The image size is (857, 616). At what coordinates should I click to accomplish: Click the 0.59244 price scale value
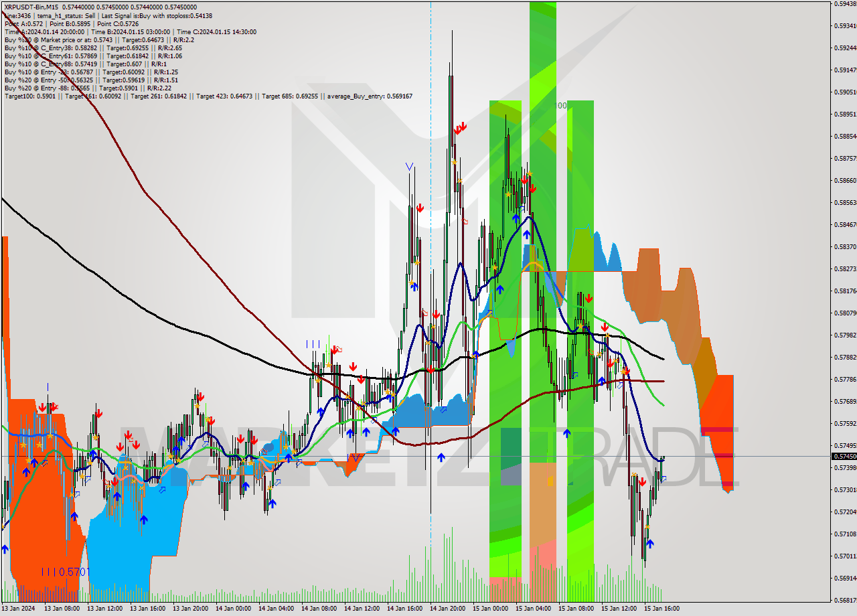(844, 48)
